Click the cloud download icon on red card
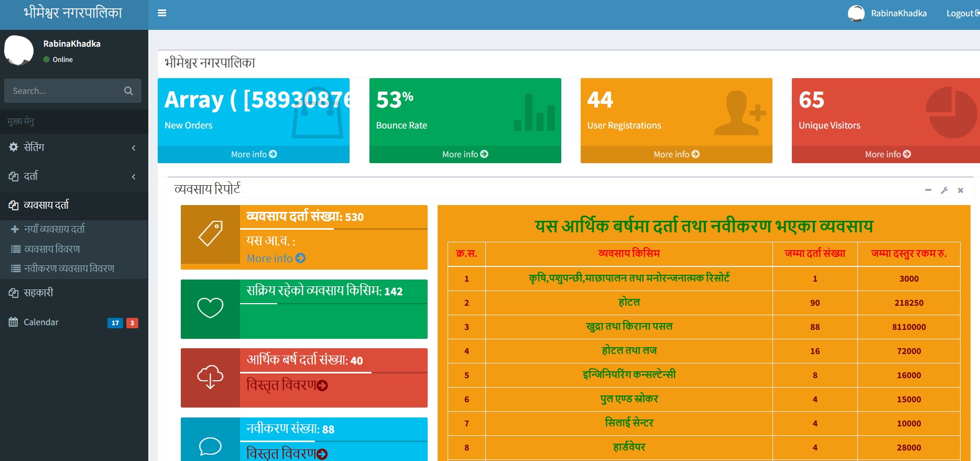This screenshot has width=980, height=461. 210,377
